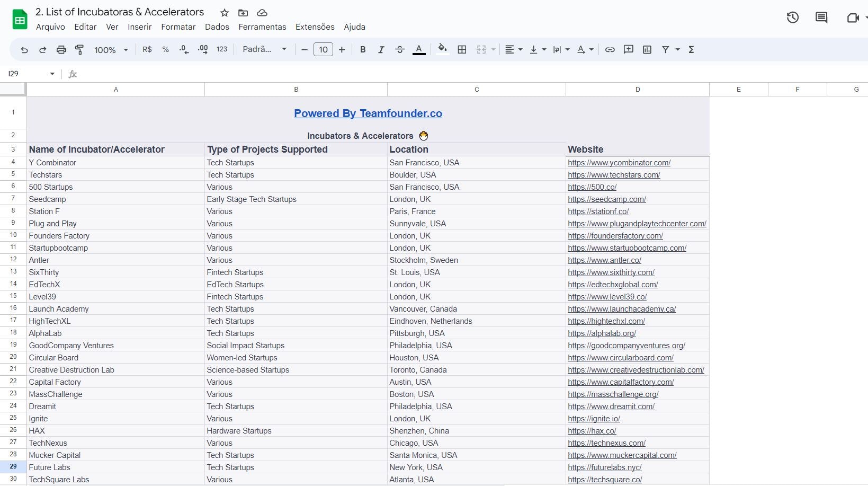The height and width of the screenshot is (486, 868).
Task: Open Google Sheets home icon
Action: pyautogui.click(x=20, y=20)
